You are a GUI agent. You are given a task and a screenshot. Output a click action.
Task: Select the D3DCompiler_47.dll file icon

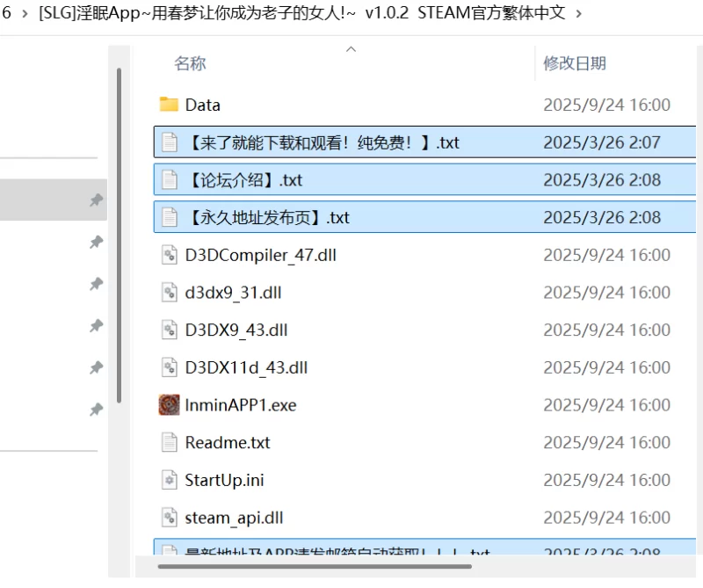[169, 255]
